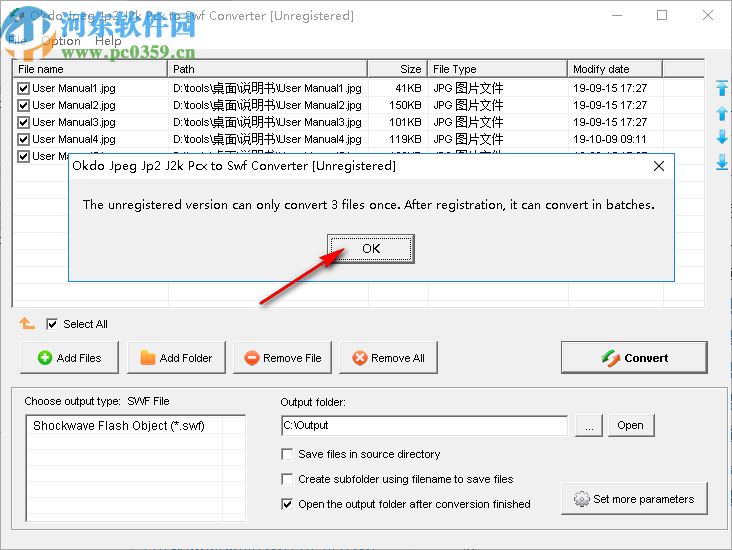Click the Add Folder button
732x550 pixels.
tap(176, 358)
